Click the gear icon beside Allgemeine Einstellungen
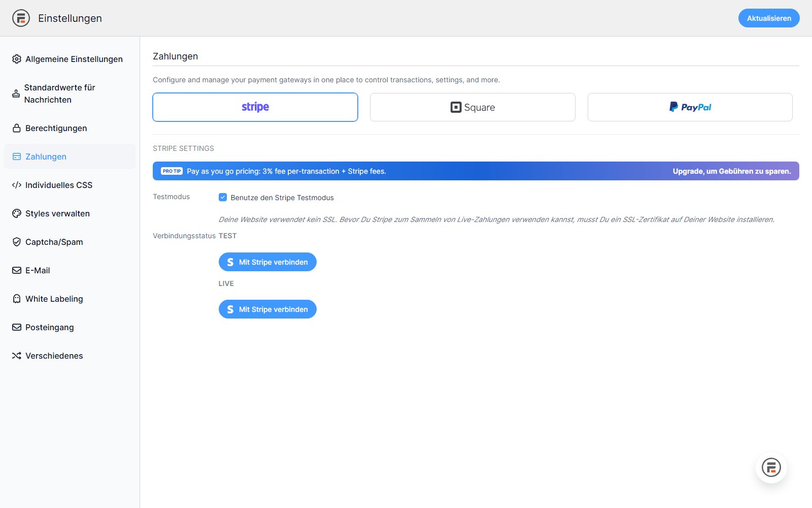 17,59
